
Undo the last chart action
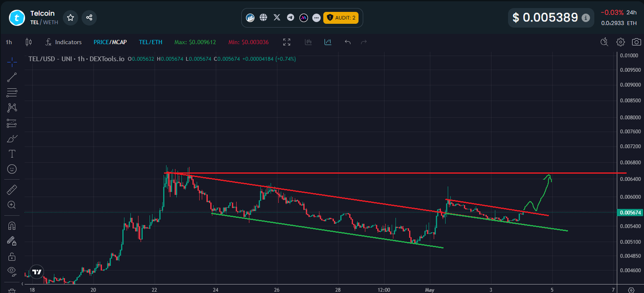pyautogui.click(x=348, y=42)
